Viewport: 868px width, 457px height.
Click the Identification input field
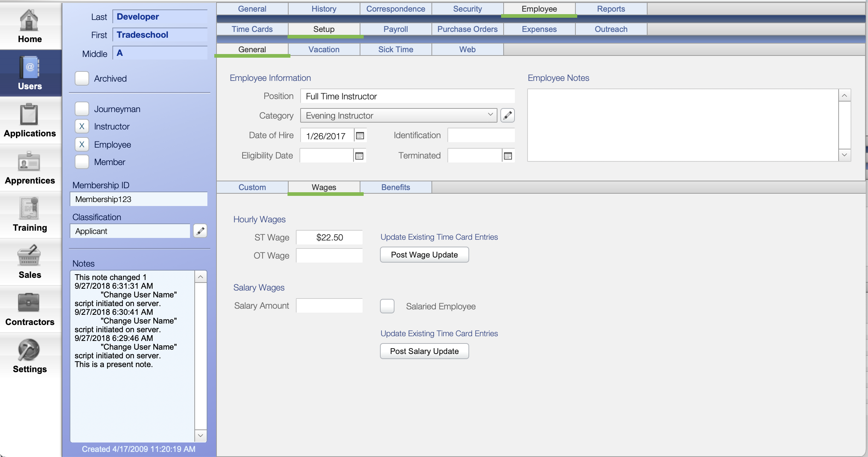coord(481,135)
